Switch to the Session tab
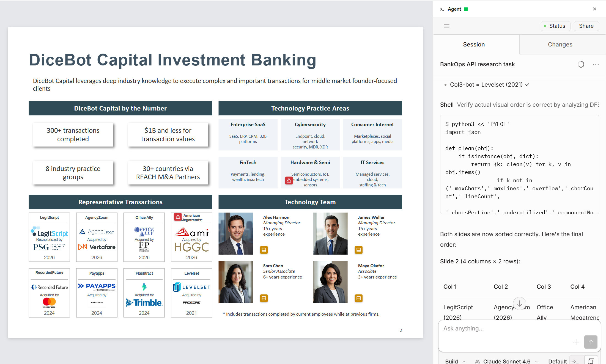Screen dimensions: 606x364 [x=474, y=45]
